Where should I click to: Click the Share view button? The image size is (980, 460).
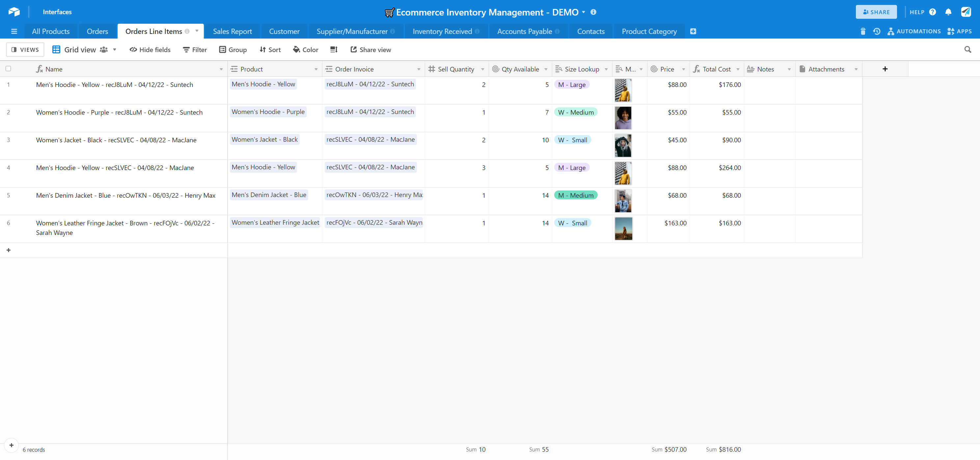click(x=371, y=49)
